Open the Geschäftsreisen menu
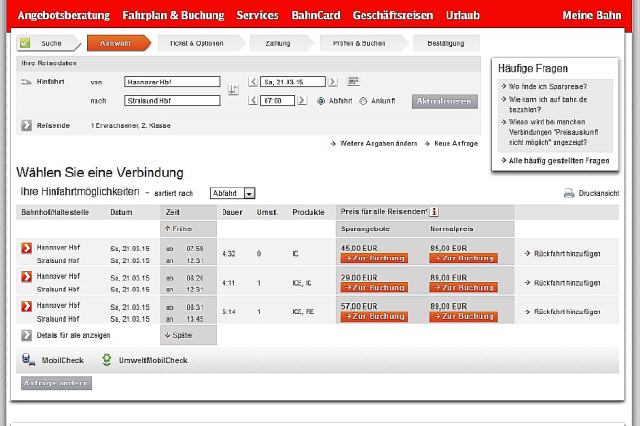The image size is (640, 426). [393, 16]
